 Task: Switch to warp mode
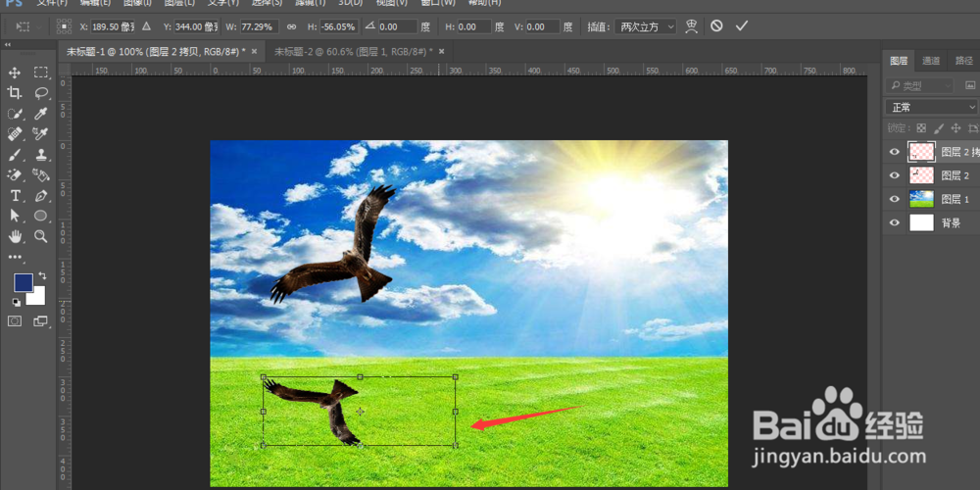point(691,26)
